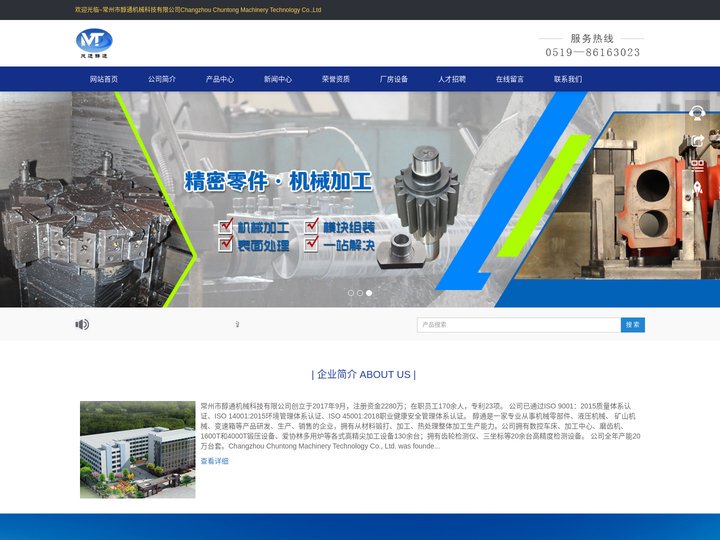Open the customer service headset icon
720x540 pixels.
[697, 112]
